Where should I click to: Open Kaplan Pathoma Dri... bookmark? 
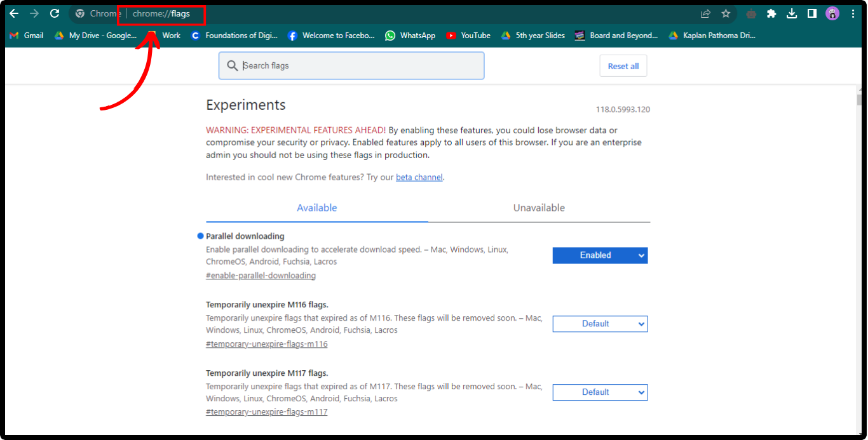click(712, 36)
